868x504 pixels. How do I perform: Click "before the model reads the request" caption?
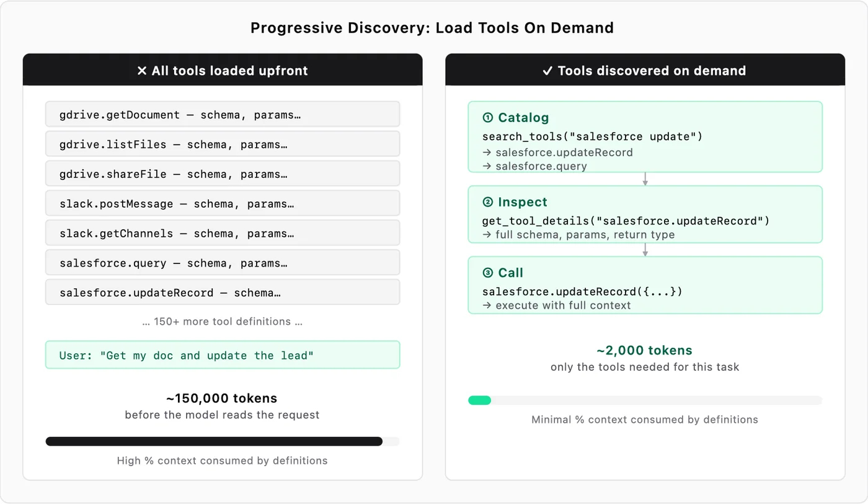[x=222, y=415]
